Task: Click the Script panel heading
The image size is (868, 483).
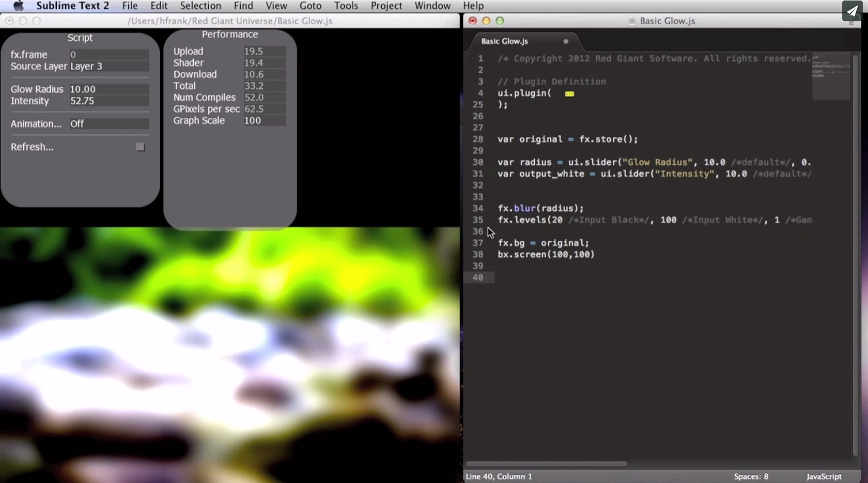Action: click(x=80, y=38)
